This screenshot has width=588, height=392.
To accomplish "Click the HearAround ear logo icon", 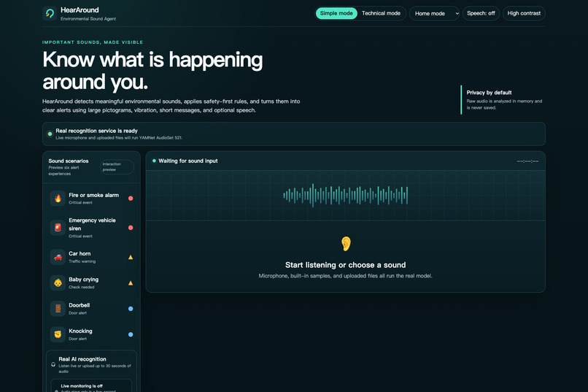I will click(x=50, y=13).
